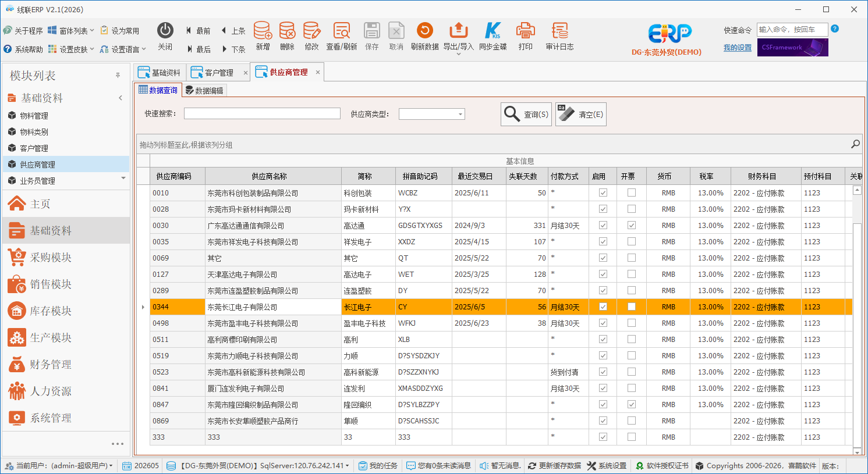The width and height of the screenshot is (868, 474).
Task: Close the 供应商管理 tab
Action: point(317,72)
